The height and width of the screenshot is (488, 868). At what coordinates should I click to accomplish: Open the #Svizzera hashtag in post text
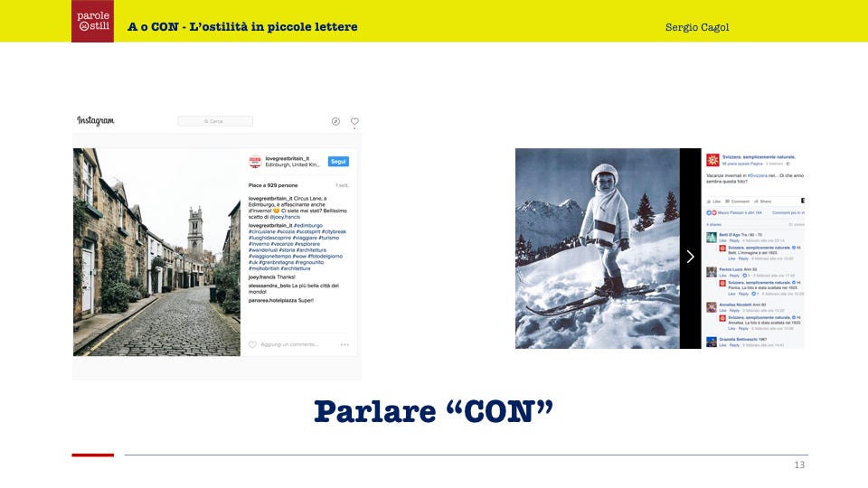point(758,175)
